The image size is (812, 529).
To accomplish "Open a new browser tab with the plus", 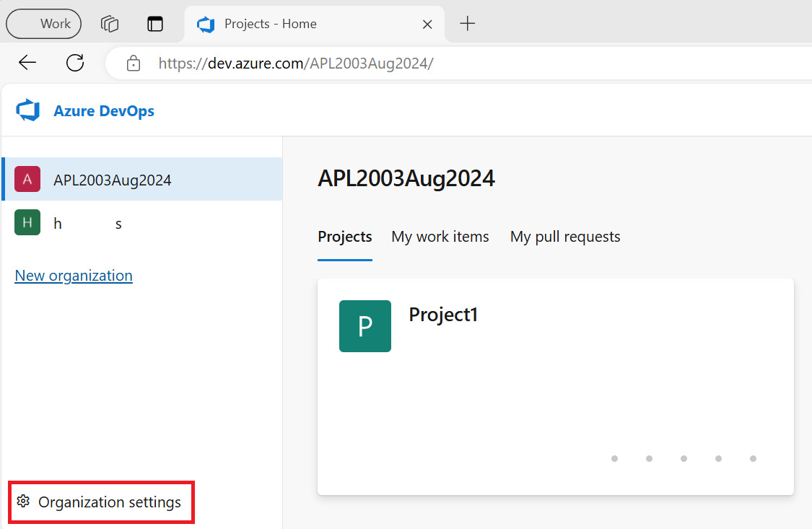I will [x=468, y=24].
